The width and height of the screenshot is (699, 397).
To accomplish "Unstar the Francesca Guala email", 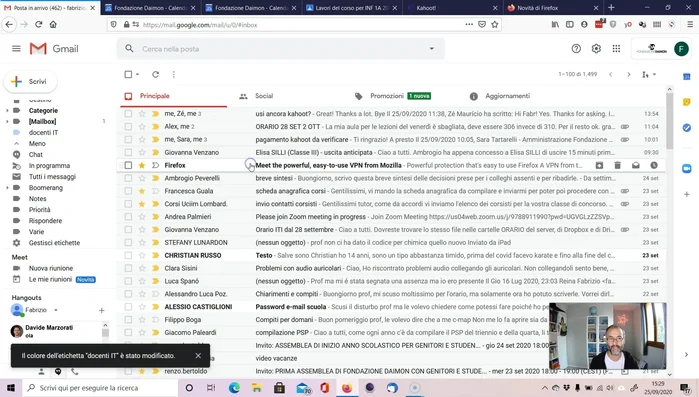I will tap(142, 191).
